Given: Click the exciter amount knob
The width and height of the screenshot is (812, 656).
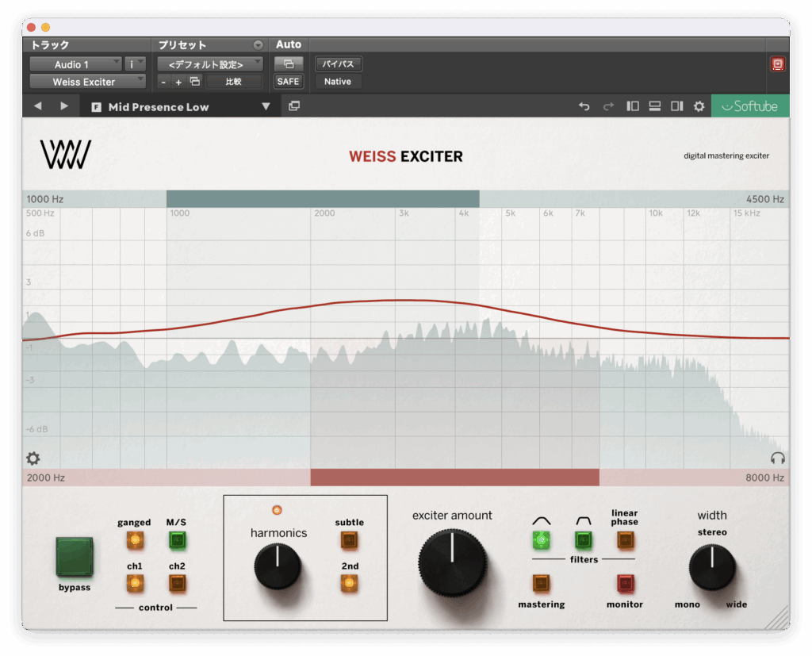Looking at the screenshot, I should tap(452, 563).
